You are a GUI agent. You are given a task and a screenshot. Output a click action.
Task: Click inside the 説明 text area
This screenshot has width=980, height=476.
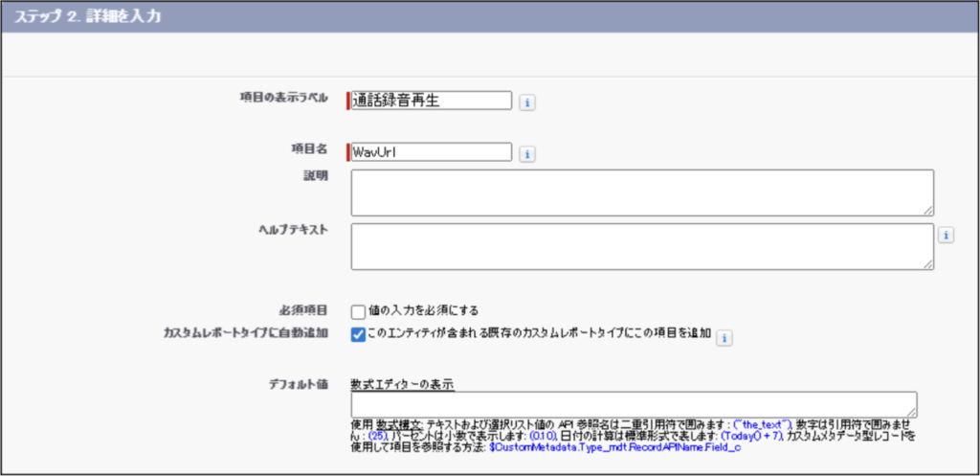[641, 193]
